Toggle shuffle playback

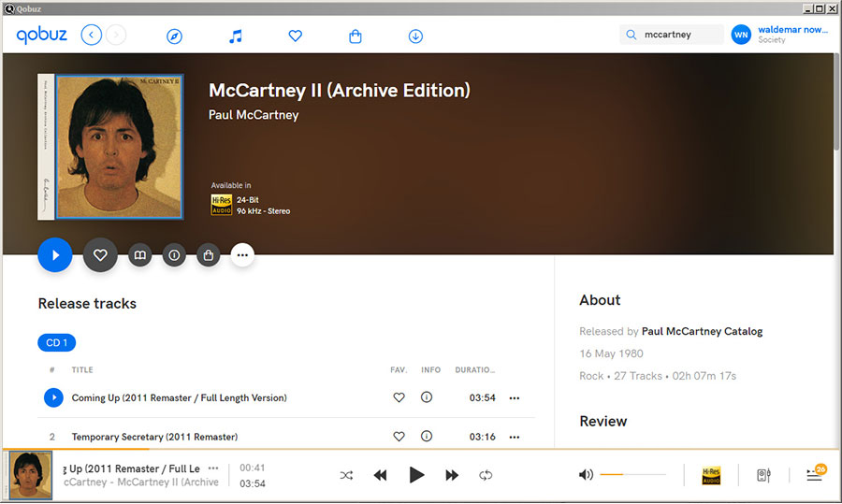click(x=346, y=475)
